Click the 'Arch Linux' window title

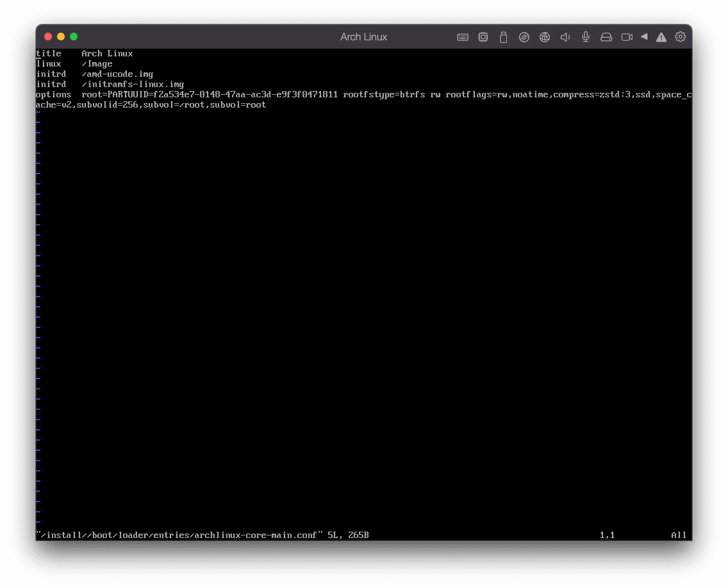point(364,37)
